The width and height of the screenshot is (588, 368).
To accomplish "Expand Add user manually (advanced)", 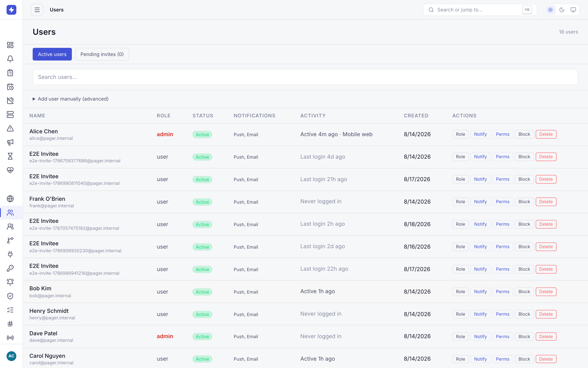I will pos(70,99).
